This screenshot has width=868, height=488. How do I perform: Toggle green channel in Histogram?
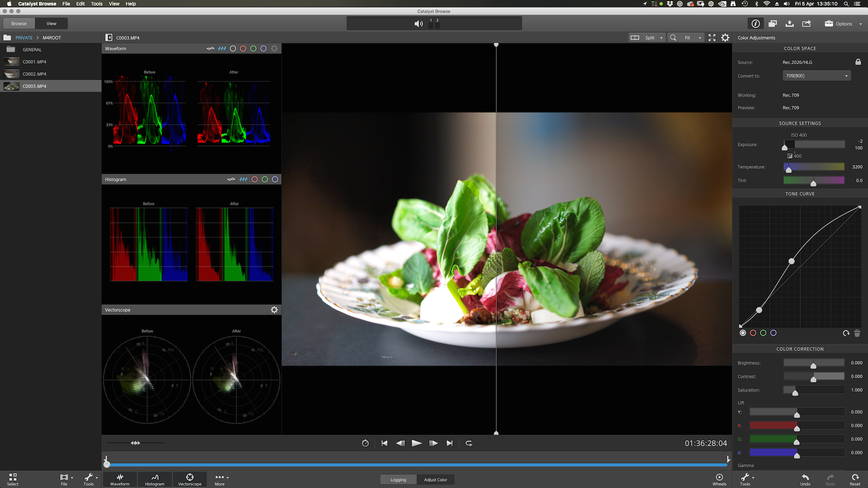click(265, 179)
